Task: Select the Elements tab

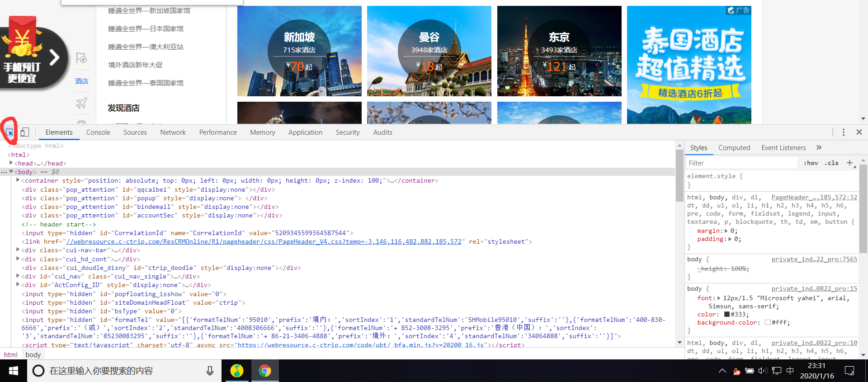Action: pyautogui.click(x=59, y=132)
